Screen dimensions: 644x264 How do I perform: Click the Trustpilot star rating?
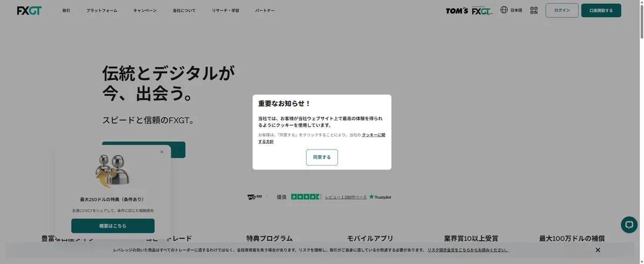[306, 197]
